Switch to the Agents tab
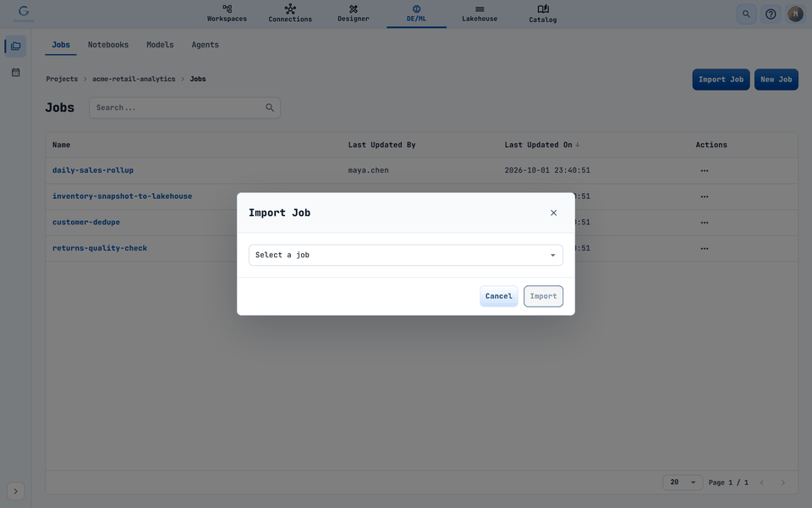Viewport: 812px width, 508px height. [x=205, y=45]
